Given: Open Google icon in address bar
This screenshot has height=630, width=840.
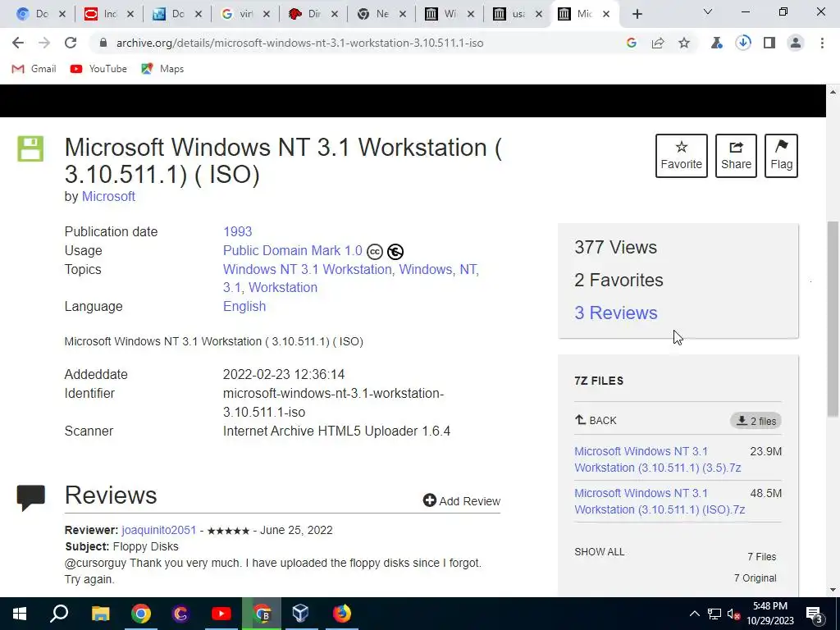Looking at the screenshot, I should pyautogui.click(x=632, y=43).
